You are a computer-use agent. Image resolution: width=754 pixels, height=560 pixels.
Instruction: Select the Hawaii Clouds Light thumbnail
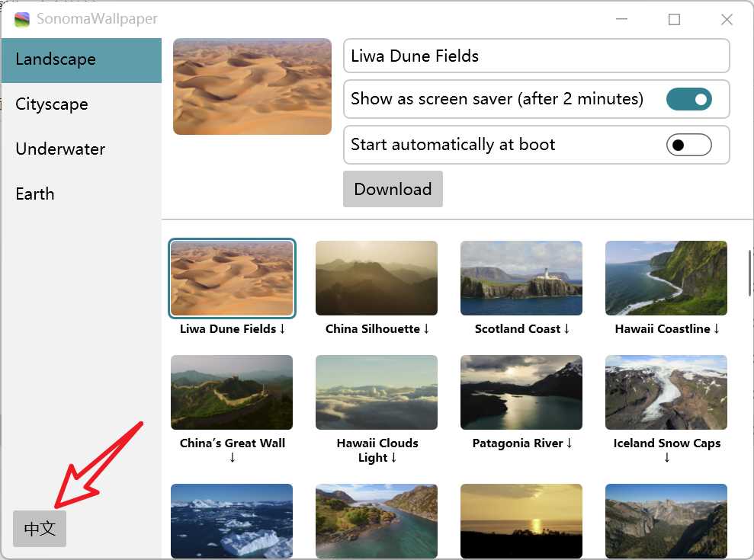(x=377, y=392)
